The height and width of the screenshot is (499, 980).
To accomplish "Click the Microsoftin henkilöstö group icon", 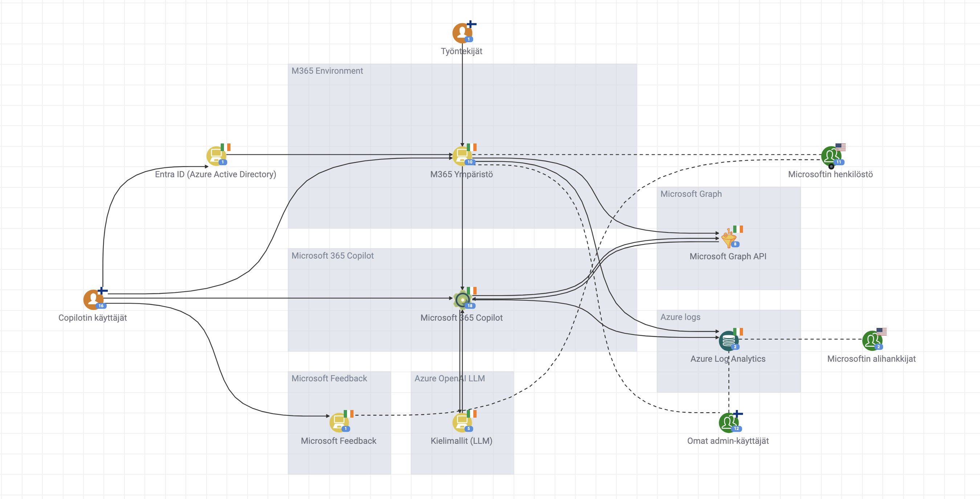I will tap(830, 156).
